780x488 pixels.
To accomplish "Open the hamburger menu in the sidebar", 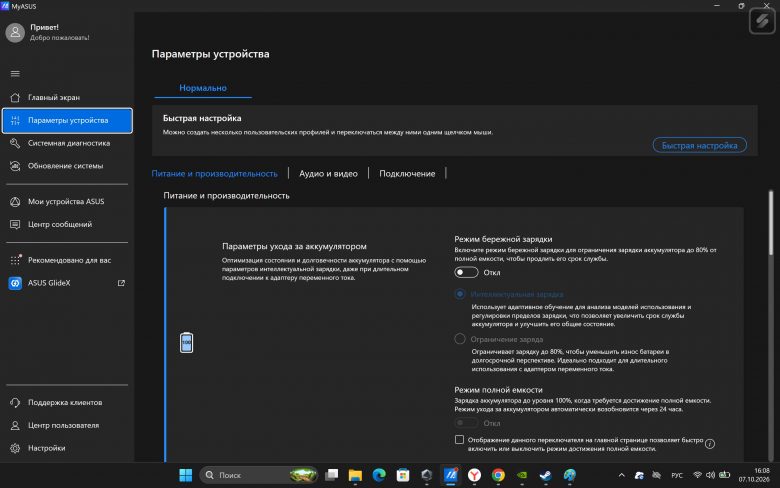I will coord(15,74).
